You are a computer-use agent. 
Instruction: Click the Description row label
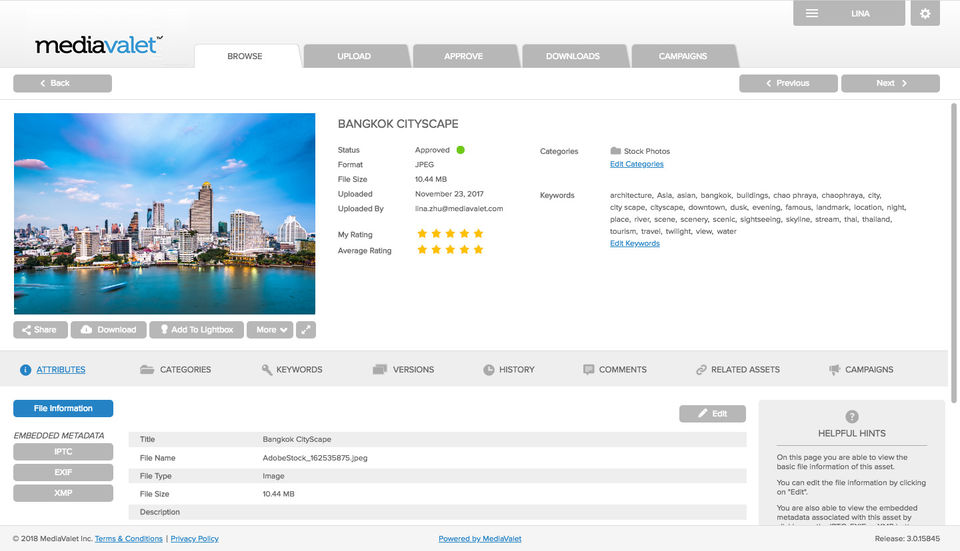point(160,512)
